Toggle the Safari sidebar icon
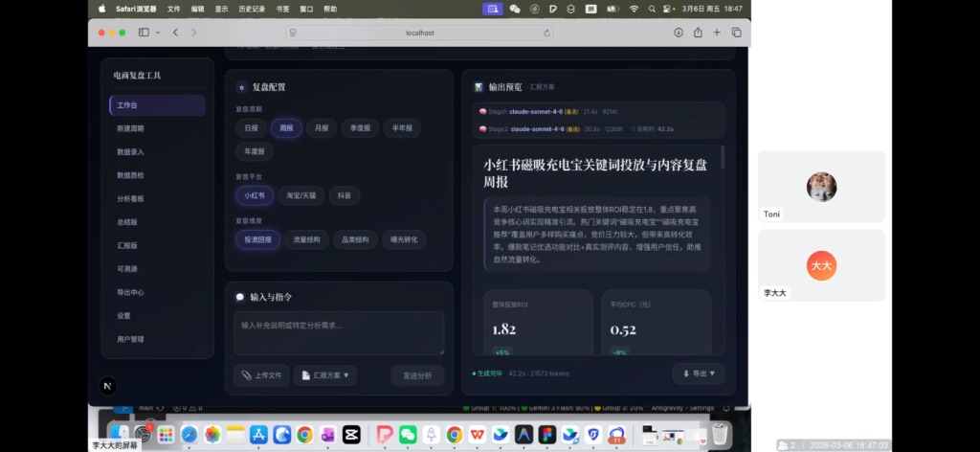 pyautogui.click(x=144, y=33)
